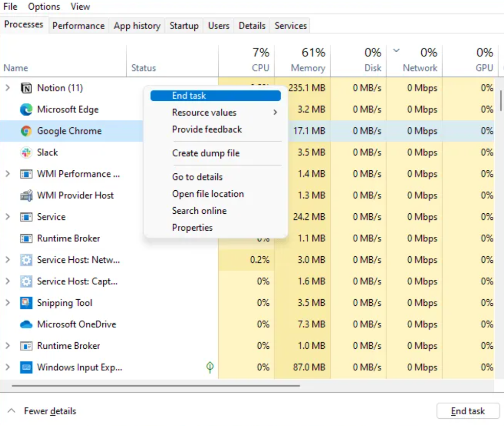This screenshot has width=504, height=426.
Task: Click the Microsoft Edge icon
Action: point(26,109)
